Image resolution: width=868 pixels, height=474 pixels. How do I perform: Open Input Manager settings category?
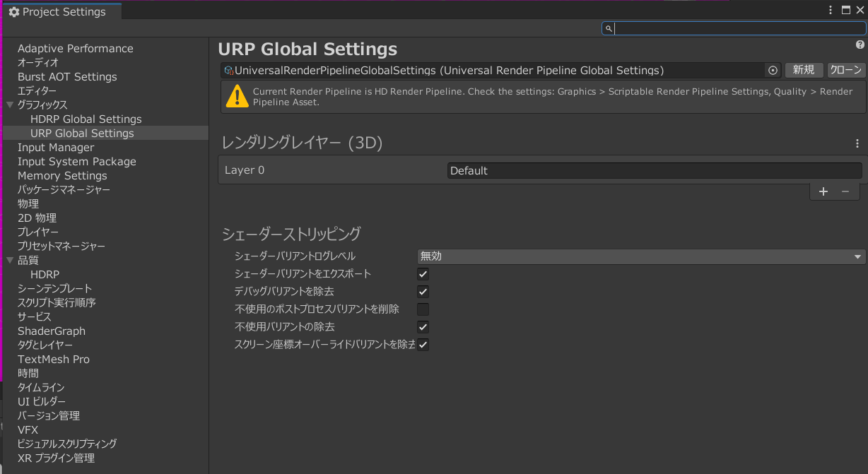click(56, 148)
